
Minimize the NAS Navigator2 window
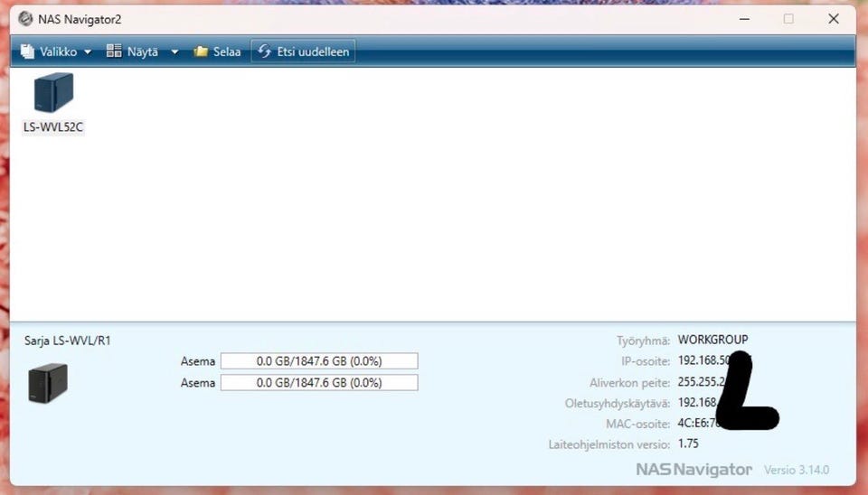tap(744, 19)
